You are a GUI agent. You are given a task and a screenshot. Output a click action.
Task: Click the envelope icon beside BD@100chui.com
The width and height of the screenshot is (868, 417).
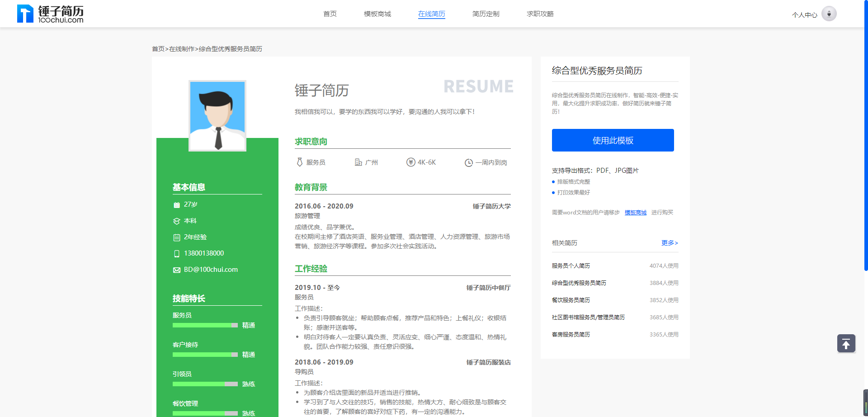coord(177,270)
